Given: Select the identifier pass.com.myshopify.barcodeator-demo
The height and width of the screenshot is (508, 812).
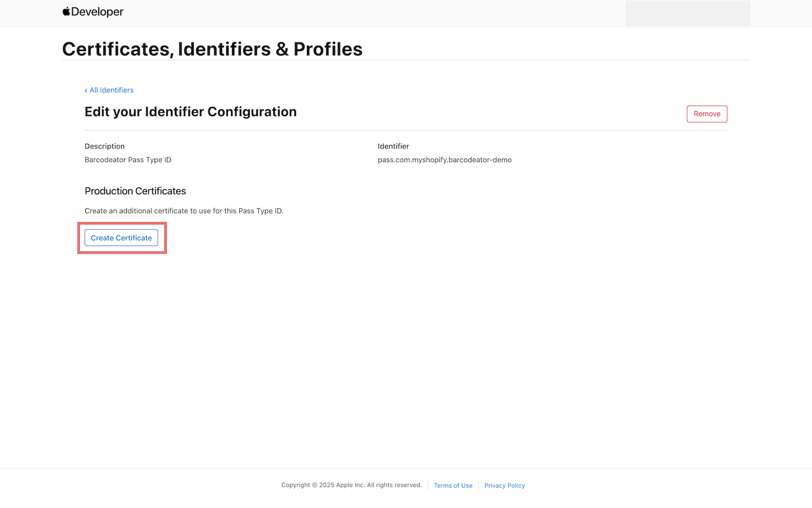Looking at the screenshot, I should coord(444,160).
